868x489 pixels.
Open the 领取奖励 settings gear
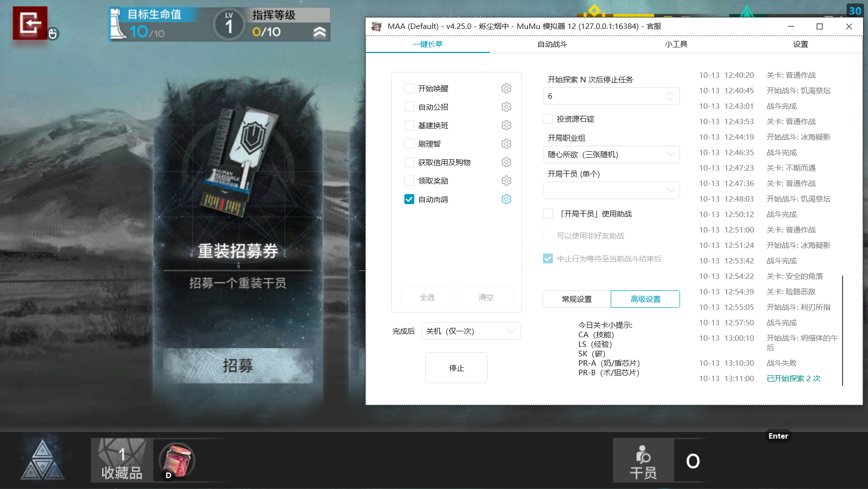[506, 180]
